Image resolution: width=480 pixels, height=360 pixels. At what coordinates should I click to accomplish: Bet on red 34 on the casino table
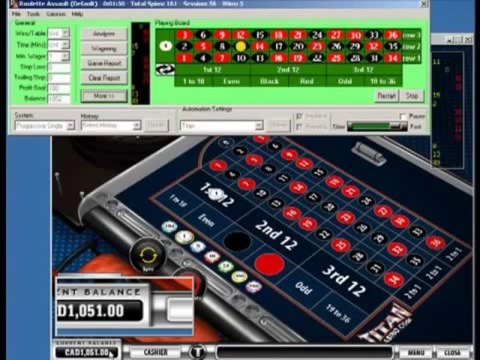[394, 279]
